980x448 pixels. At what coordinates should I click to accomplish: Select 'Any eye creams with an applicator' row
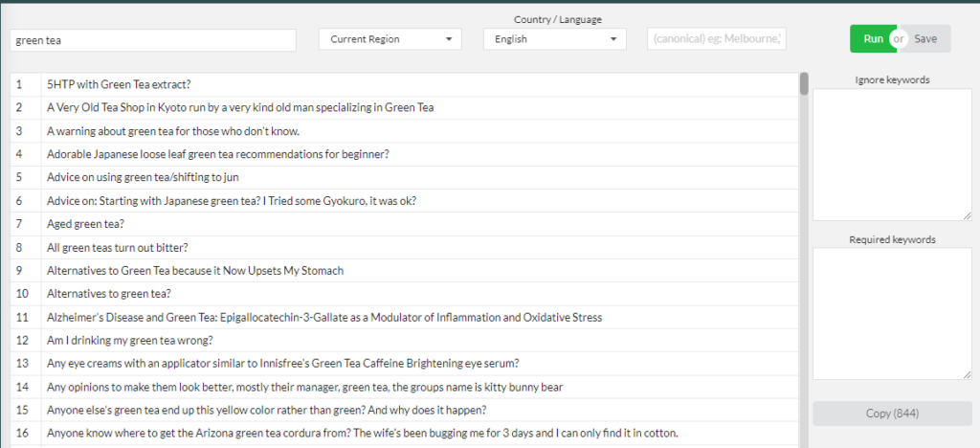(405, 364)
